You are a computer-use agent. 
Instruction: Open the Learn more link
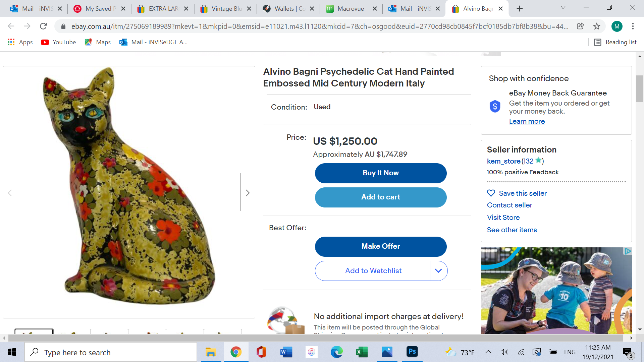[x=527, y=121]
